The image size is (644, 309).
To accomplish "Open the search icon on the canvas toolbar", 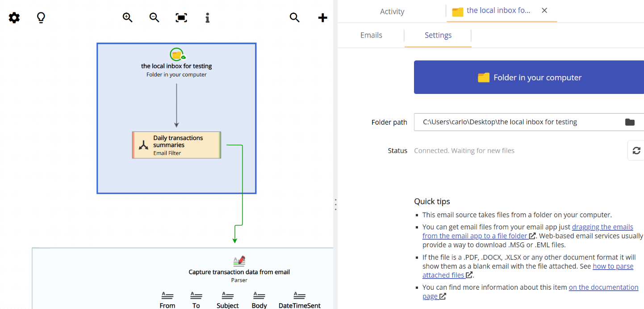I will click(x=294, y=17).
